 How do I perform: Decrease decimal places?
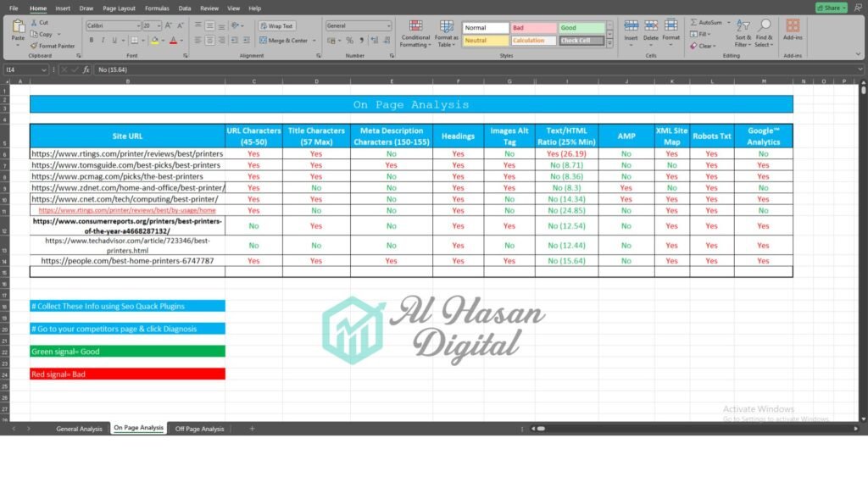tap(387, 41)
